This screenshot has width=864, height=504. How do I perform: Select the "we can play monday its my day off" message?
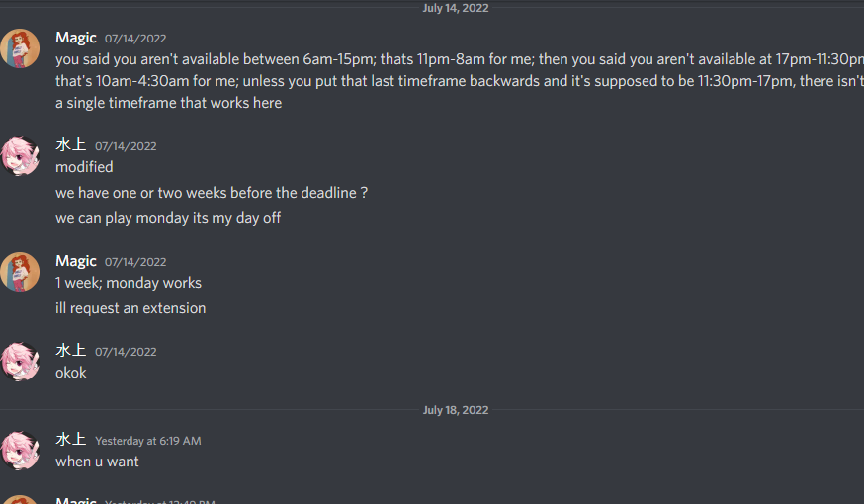pyautogui.click(x=168, y=218)
